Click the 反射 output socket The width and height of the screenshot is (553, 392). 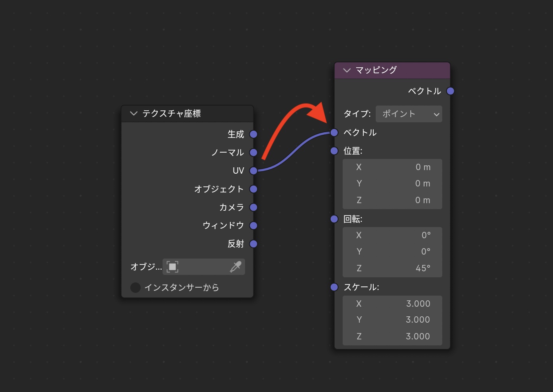pos(253,244)
